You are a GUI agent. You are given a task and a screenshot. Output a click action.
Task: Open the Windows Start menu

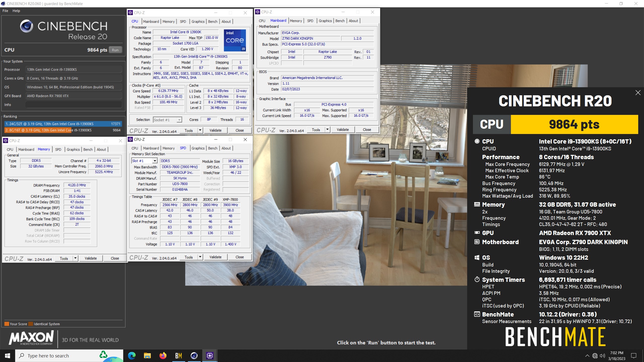8,356
